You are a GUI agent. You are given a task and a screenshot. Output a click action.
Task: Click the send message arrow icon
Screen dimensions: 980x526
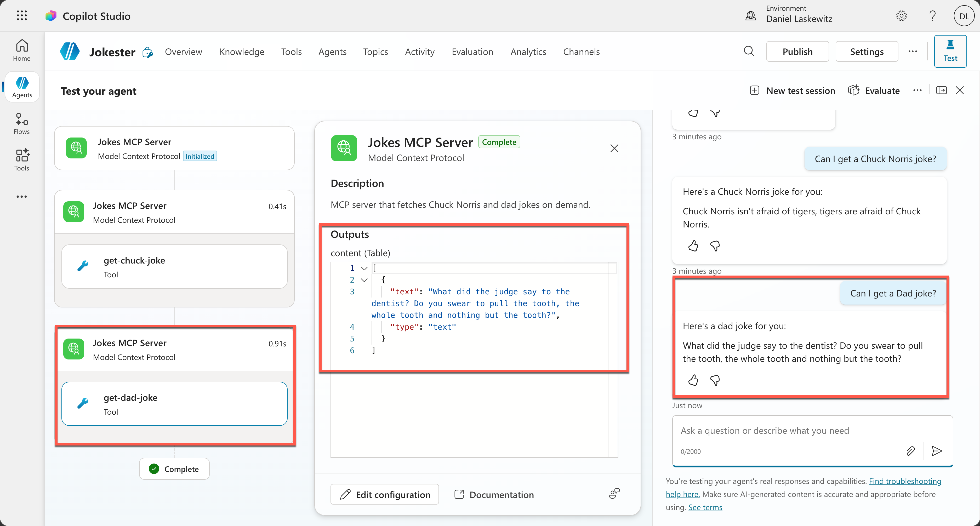click(937, 451)
